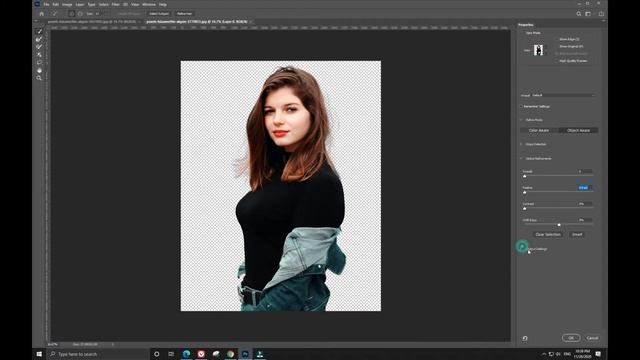Screen dimensions: 640x360
Task: Open Microsoft Edge from taskbar
Action: point(187,354)
